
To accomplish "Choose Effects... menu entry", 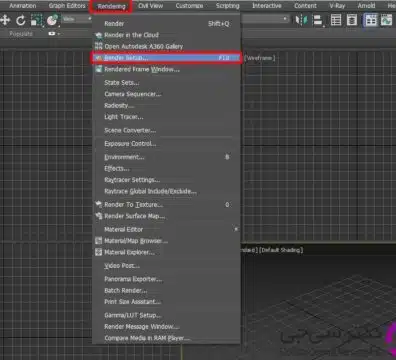I will [166, 168].
